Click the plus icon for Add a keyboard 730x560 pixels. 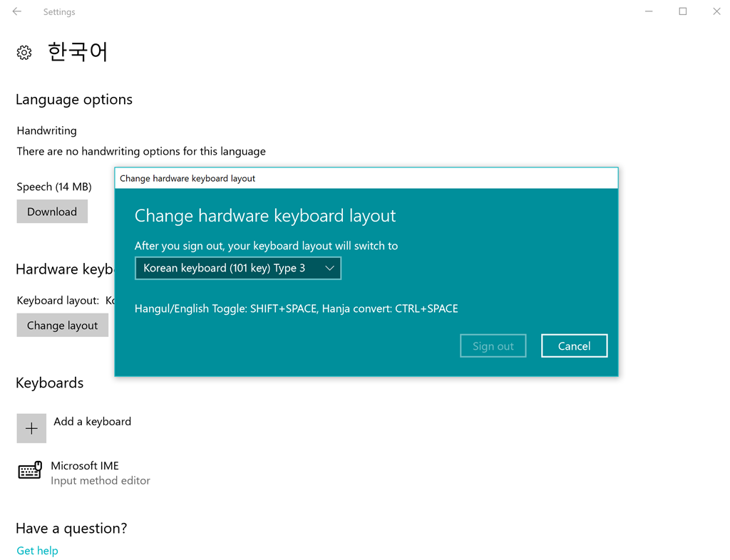[31, 428]
